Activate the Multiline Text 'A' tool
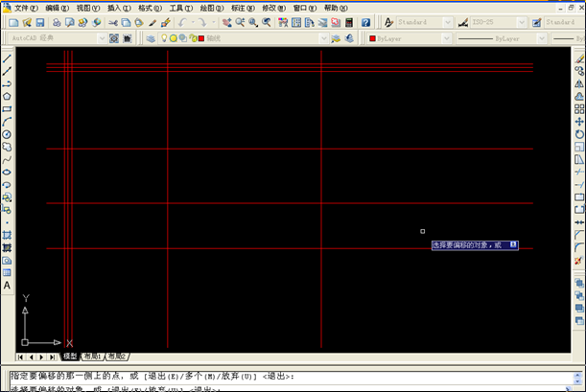586x392 pixels. [x=7, y=286]
